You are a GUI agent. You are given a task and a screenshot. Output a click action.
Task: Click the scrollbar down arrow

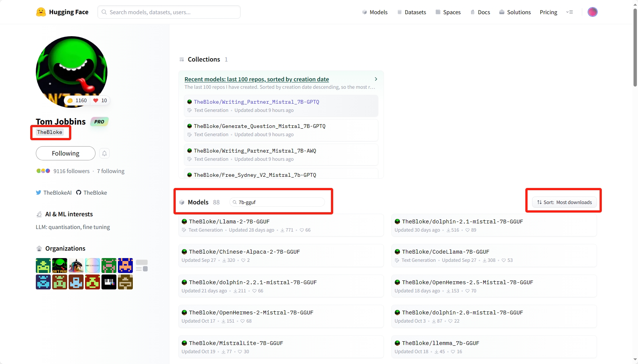635,360
